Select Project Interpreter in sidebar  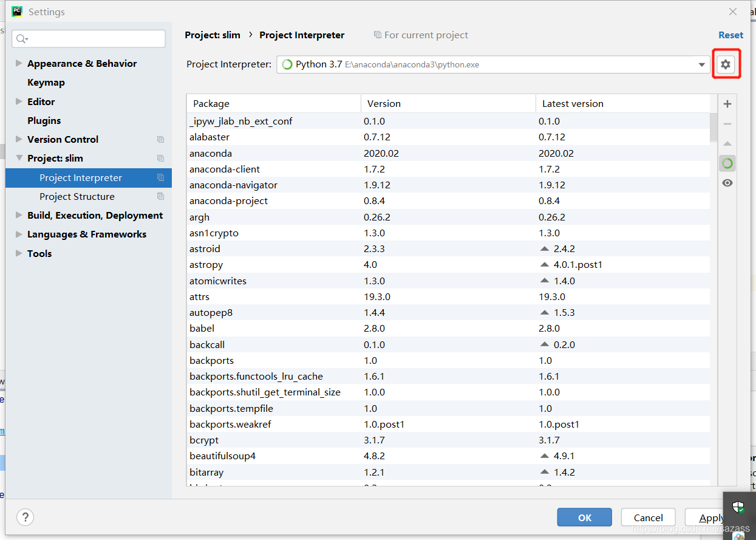[x=89, y=178]
